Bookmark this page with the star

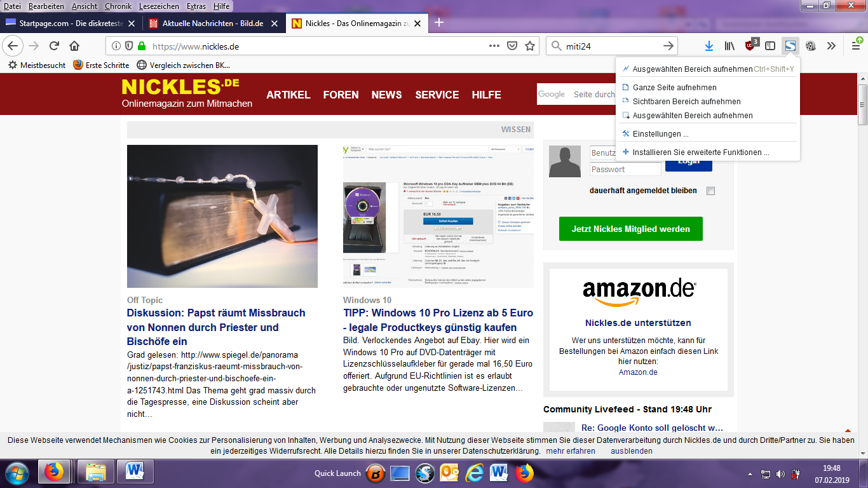pyautogui.click(x=530, y=46)
